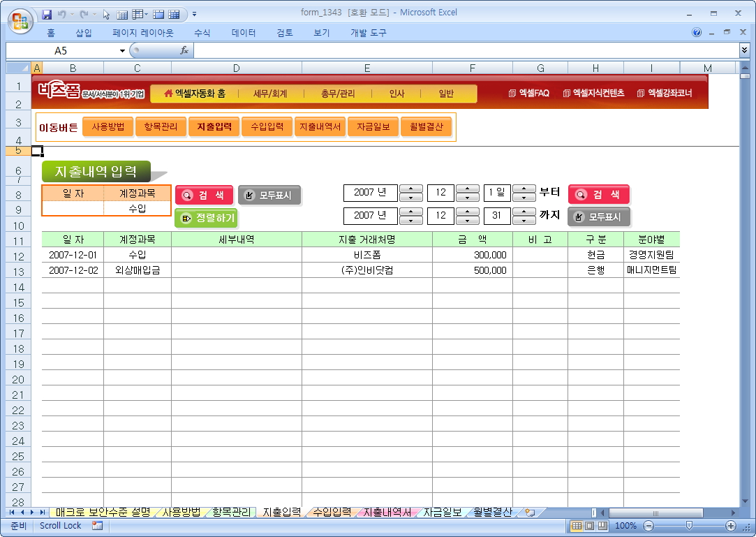Open the Excel help question mark icon
756x537 pixels.
click(x=697, y=33)
